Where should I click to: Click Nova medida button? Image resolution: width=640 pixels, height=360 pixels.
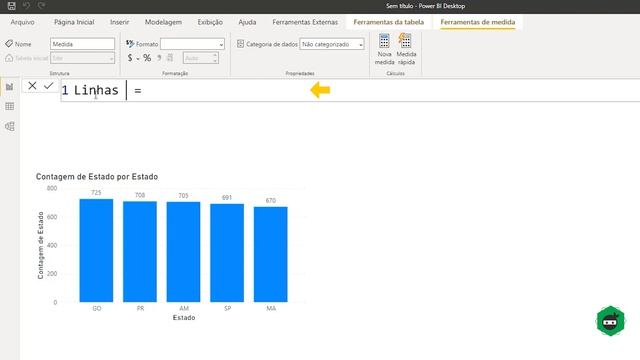(384, 49)
